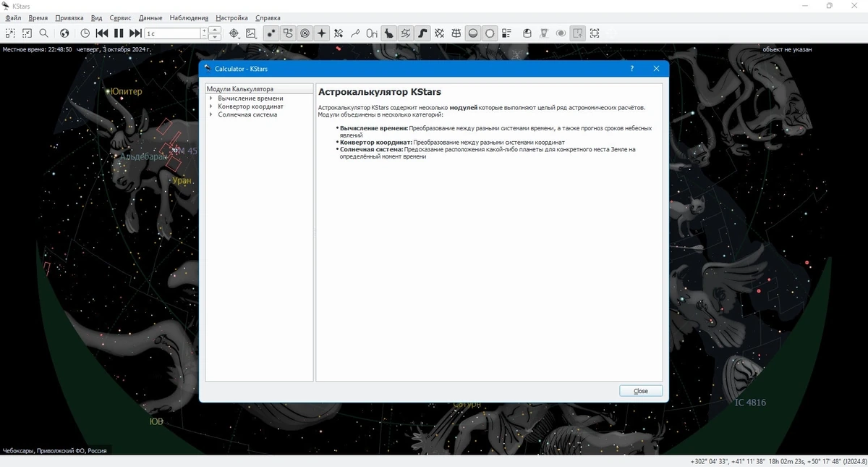Image resolution: width=868 pixels, height=467 pixels.
Task: Toggle satellites display icon
Action: 339,33
